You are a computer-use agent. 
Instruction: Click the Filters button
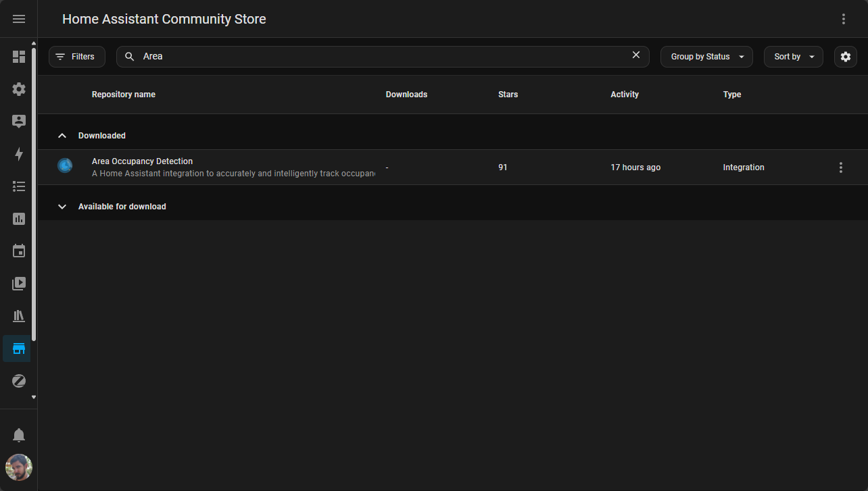[76, 57]
